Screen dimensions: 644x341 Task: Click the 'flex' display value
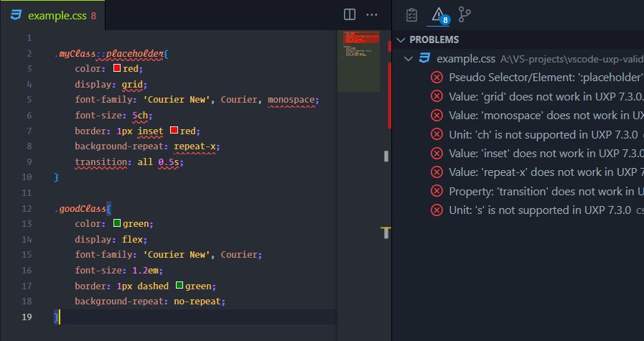132,240
